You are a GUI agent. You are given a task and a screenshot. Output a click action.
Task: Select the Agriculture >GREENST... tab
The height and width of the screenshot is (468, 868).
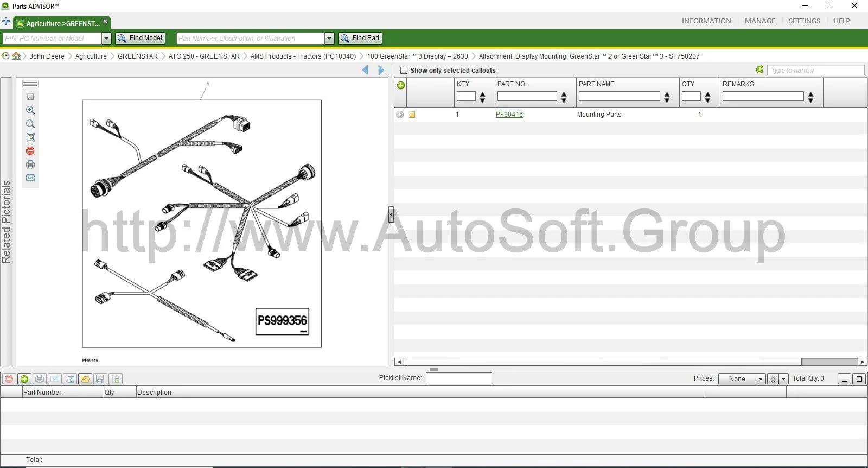[x=63, y=24]
